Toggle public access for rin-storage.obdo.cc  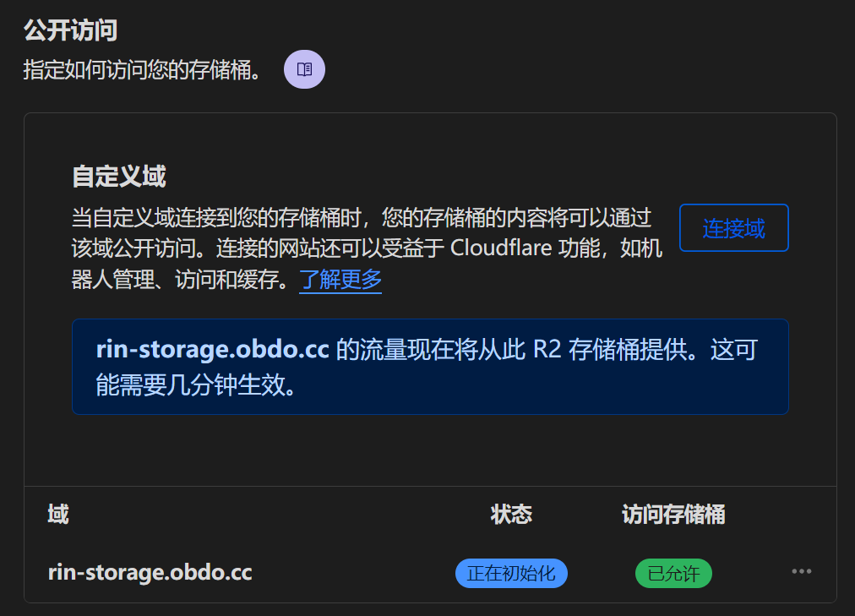673,573
